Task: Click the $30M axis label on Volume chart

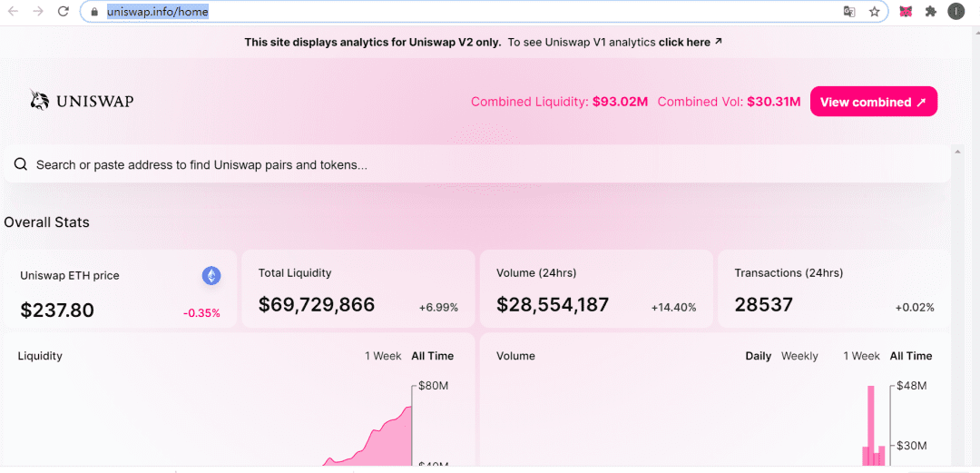Action: coord(911,446)
